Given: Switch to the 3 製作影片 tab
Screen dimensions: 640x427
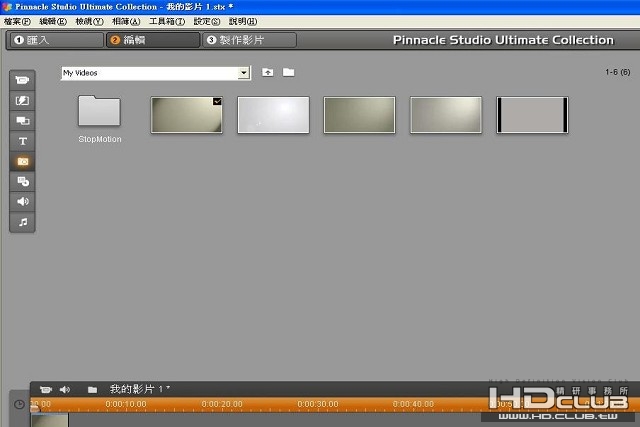Looking at the screenshot, I should (x=249, y=40).
